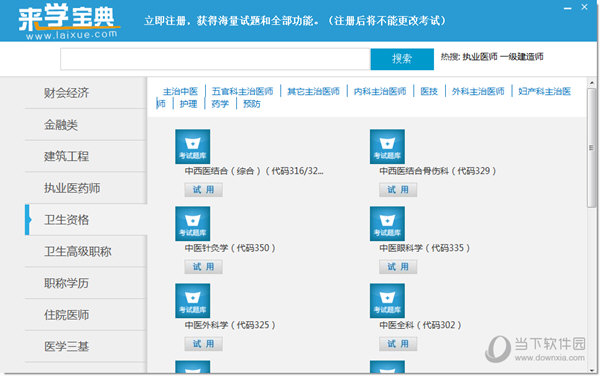Focus the search input field
This screenshot has width=600, height=376.
[x=215, y=59]
